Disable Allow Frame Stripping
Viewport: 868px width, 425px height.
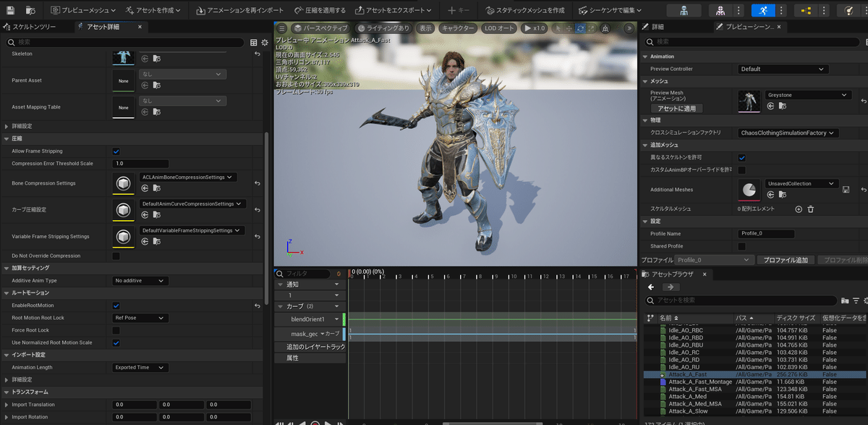115,151
